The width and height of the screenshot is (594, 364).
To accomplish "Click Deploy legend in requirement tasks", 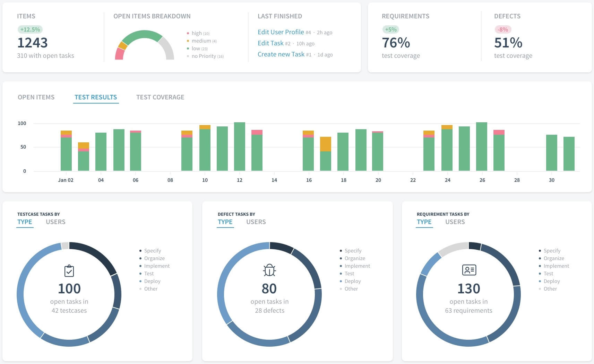I will coord(549,281).
